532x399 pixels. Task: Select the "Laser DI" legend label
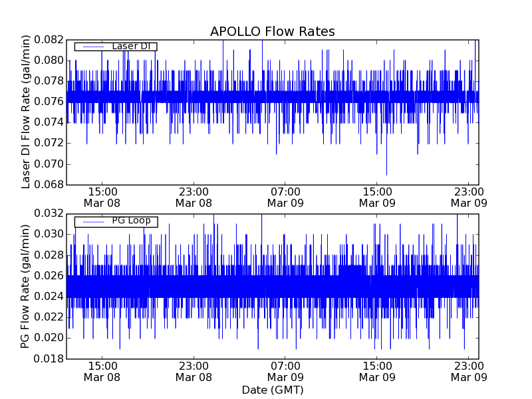tap(130, 46)
